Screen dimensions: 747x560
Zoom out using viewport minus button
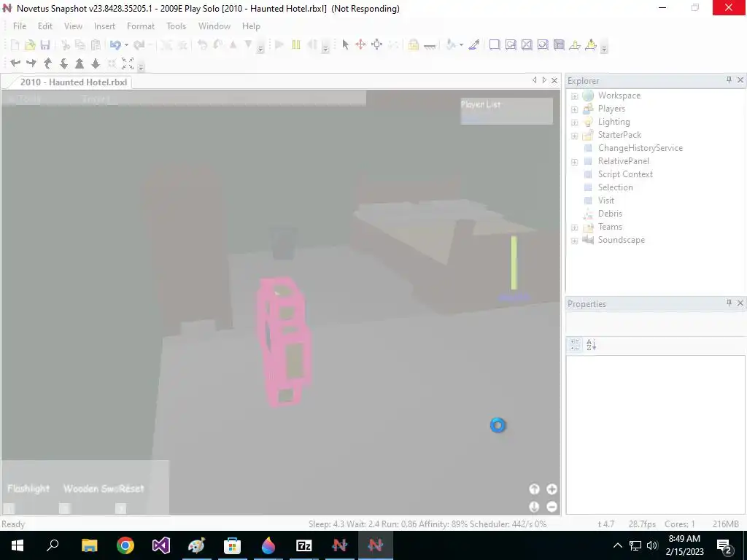[x=551, y=507]
